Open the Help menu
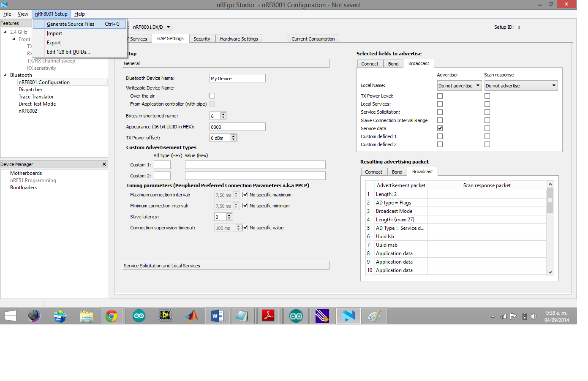The image size is (588, 381). click(79, 14)
